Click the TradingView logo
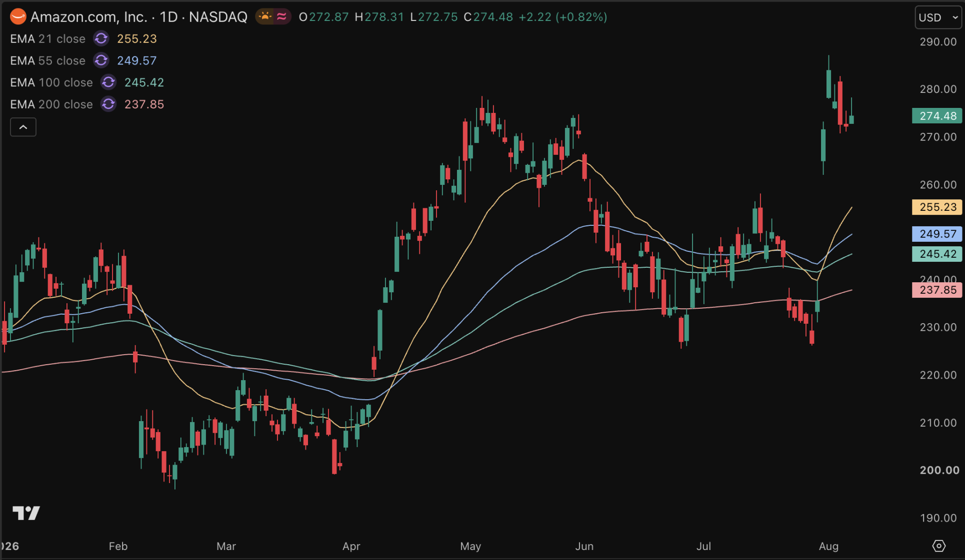 26,513
